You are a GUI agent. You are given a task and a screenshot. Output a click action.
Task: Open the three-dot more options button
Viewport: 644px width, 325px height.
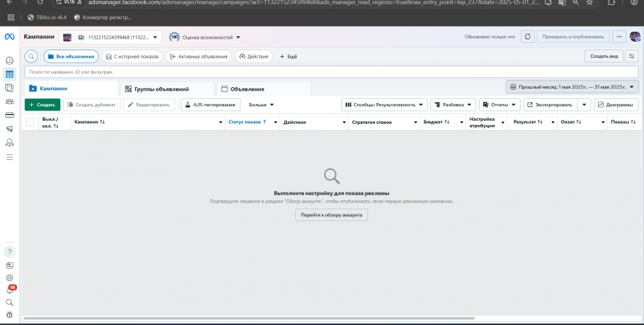[x=619, y=37]
